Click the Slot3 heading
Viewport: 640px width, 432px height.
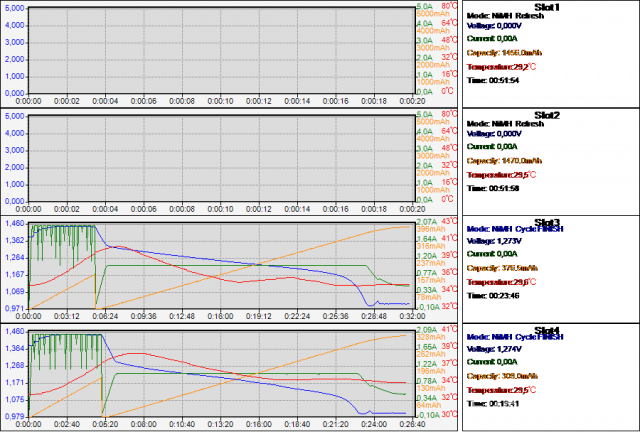(x=547, y=223)
